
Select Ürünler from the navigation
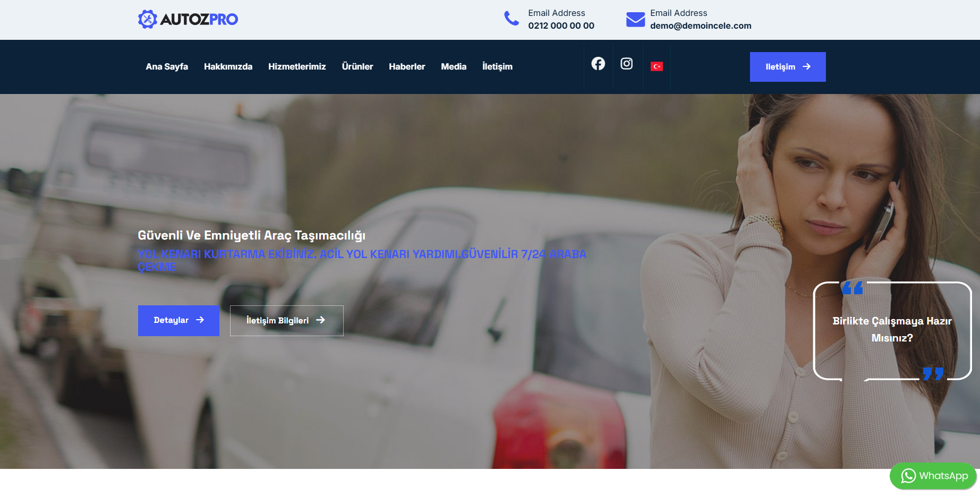click(357, 66)
